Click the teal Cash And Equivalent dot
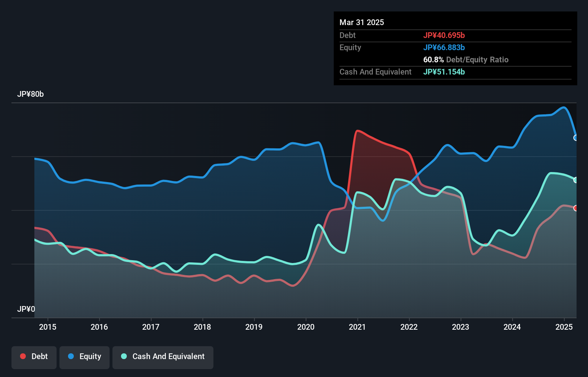This screenshot has height=377, width=588. coord(124,356)
